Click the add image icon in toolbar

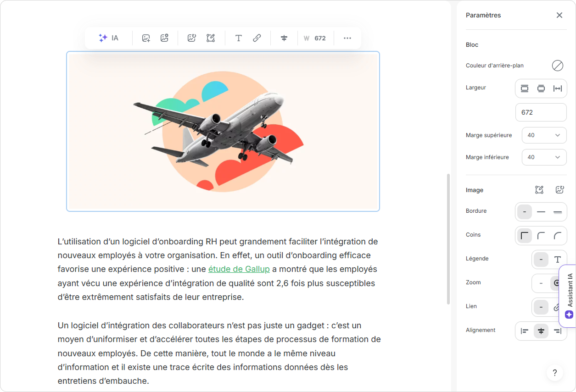coord(146,38)
